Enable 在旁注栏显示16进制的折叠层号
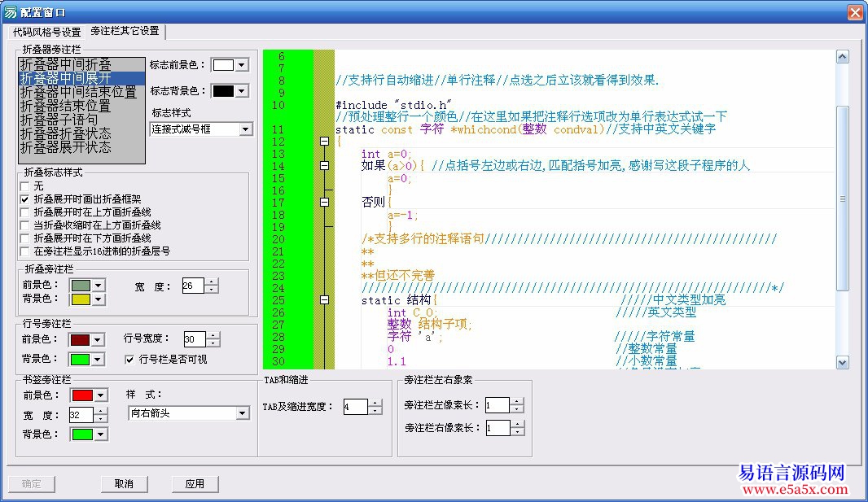Viewport: 868px width, 502px height. pyautogui.click(x=24, y=251)
